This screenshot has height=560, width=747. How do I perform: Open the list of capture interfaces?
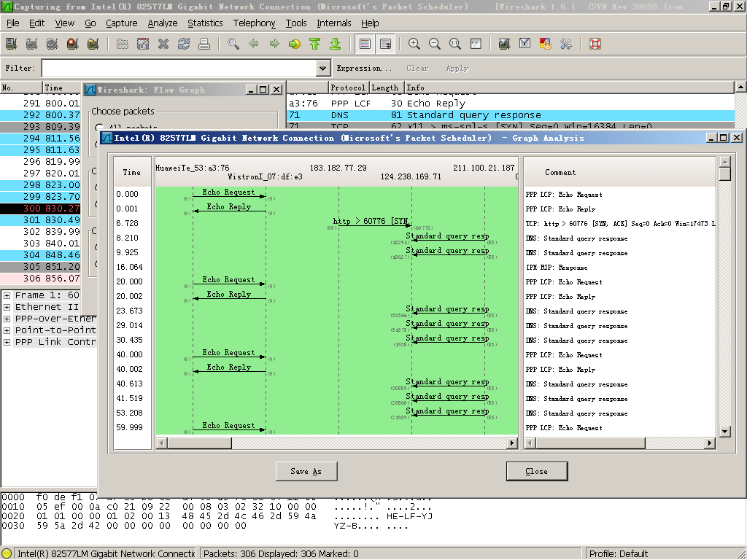[12, 44]
